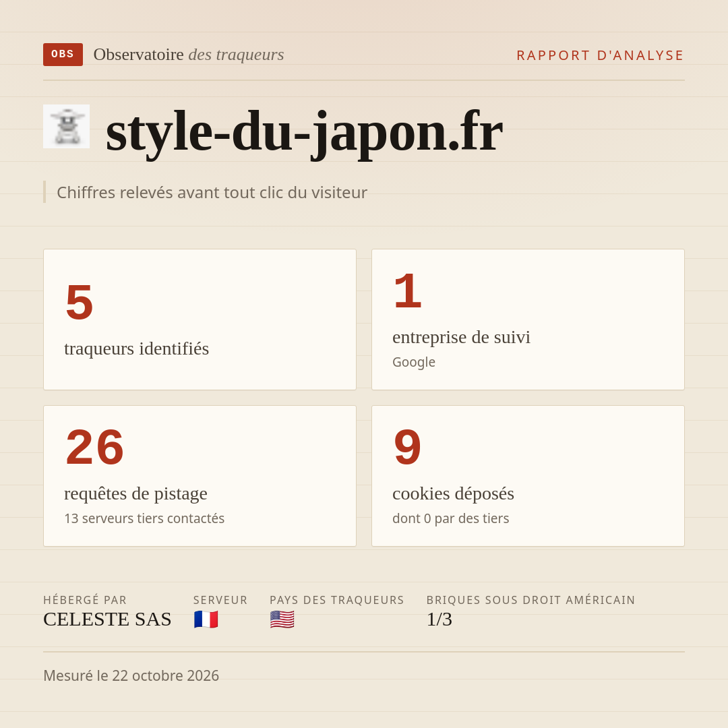728x728 pixels.
Task: Click the 13 serveurs tiers contactés text
Action: pyautogui.click(x=144, y=518)
